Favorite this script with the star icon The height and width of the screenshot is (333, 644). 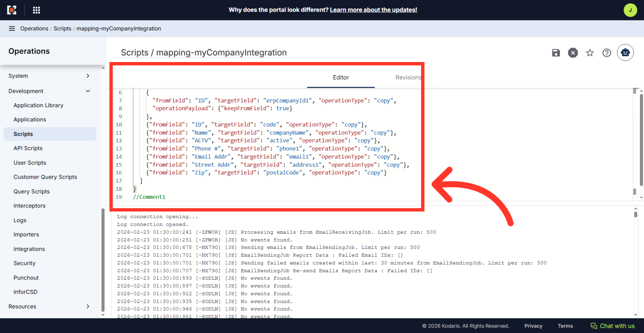(590, 53)
